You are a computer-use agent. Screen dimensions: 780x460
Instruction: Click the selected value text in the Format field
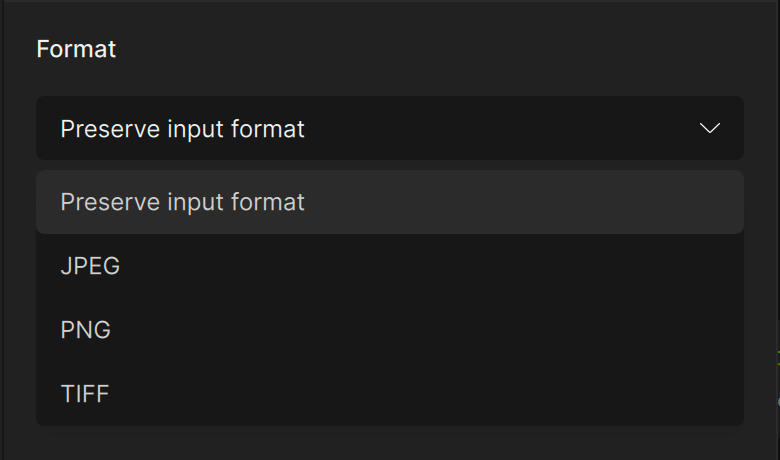pos(182,129)
